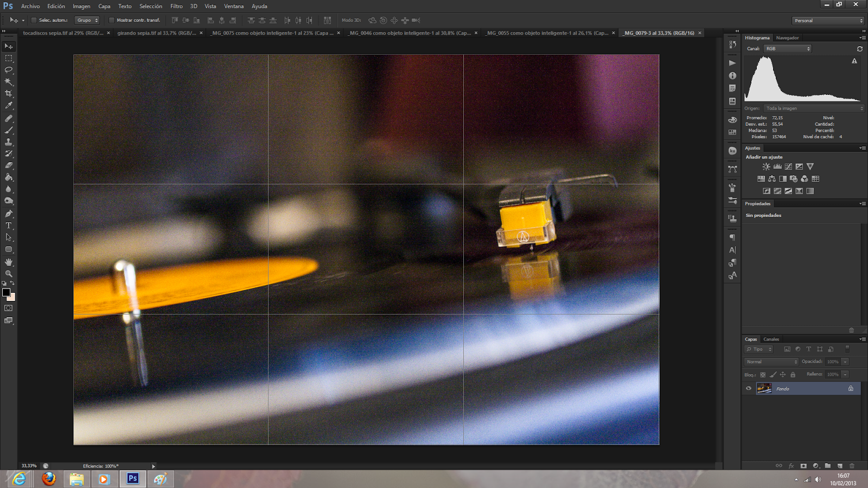868x488 pixels.
Task: Open Internet Explorer from the taskbar
Action: click(x=20, y=479)
